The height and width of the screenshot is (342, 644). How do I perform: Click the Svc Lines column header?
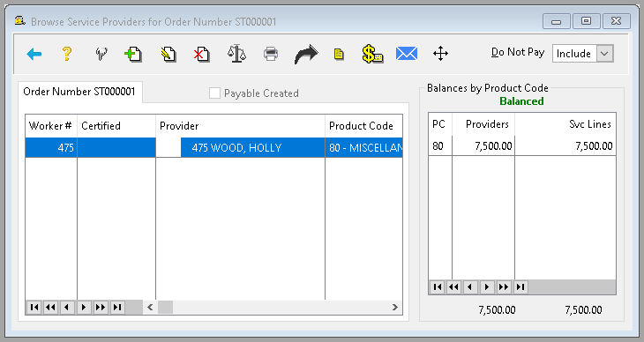click(x=565, y=124)
